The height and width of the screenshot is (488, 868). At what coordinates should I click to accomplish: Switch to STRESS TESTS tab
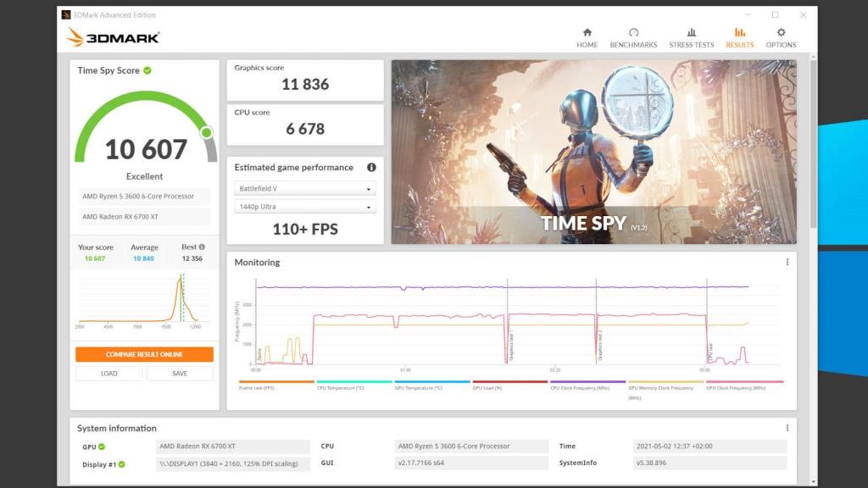(692, 38)
